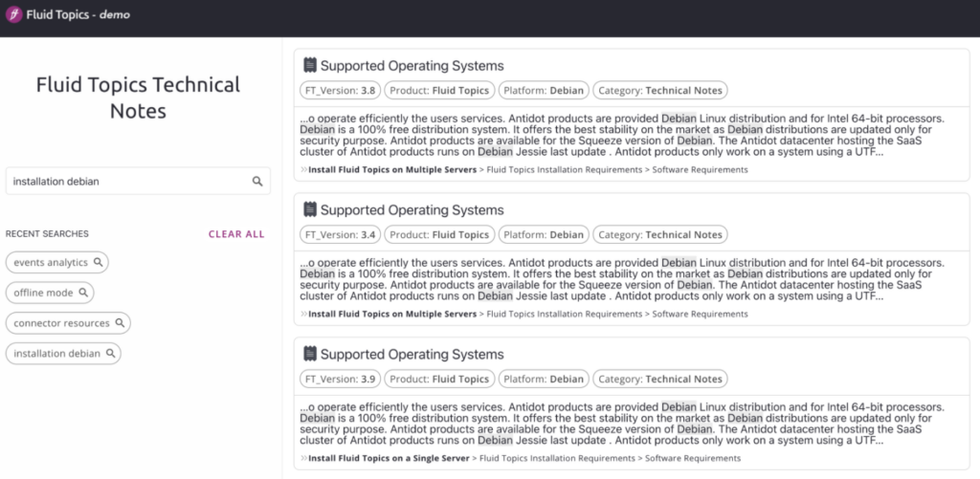The image size is (980, 479).
Task: Click the search magnifier in the search box
Action: pyautogui.click(x=257, y=181)
